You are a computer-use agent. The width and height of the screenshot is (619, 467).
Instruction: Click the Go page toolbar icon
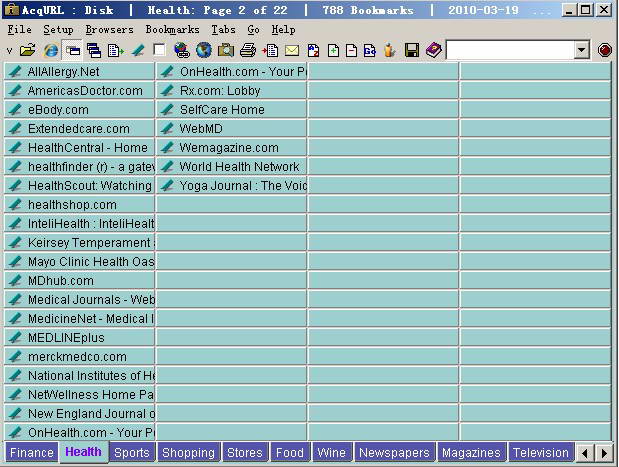[370, 51]
